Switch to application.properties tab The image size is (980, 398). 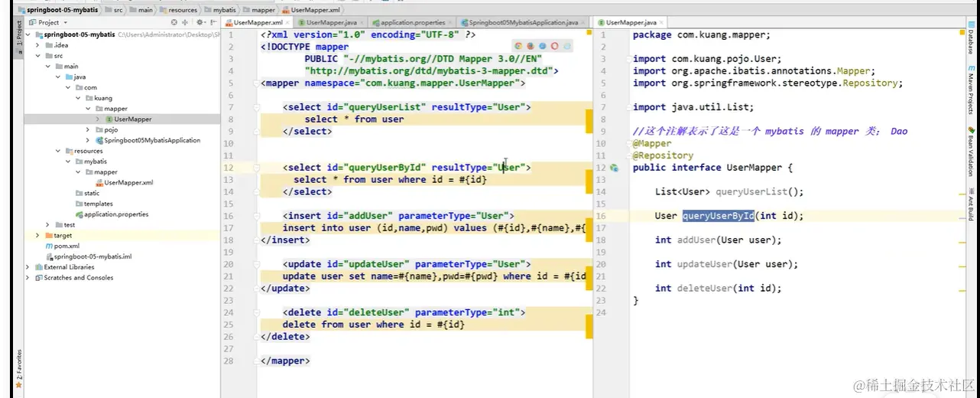412,23
